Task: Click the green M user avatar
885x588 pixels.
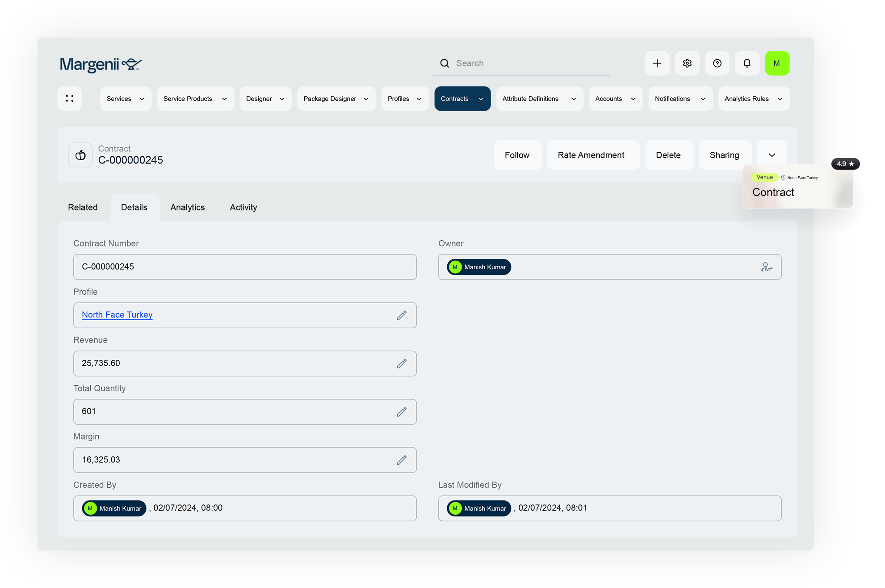Action: click(777, 63)
